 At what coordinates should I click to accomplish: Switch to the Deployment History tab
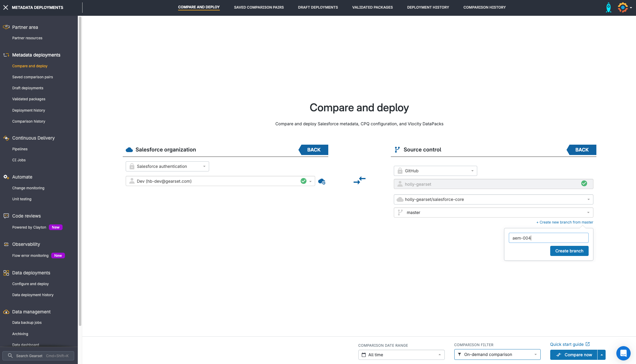pos(428,7)
